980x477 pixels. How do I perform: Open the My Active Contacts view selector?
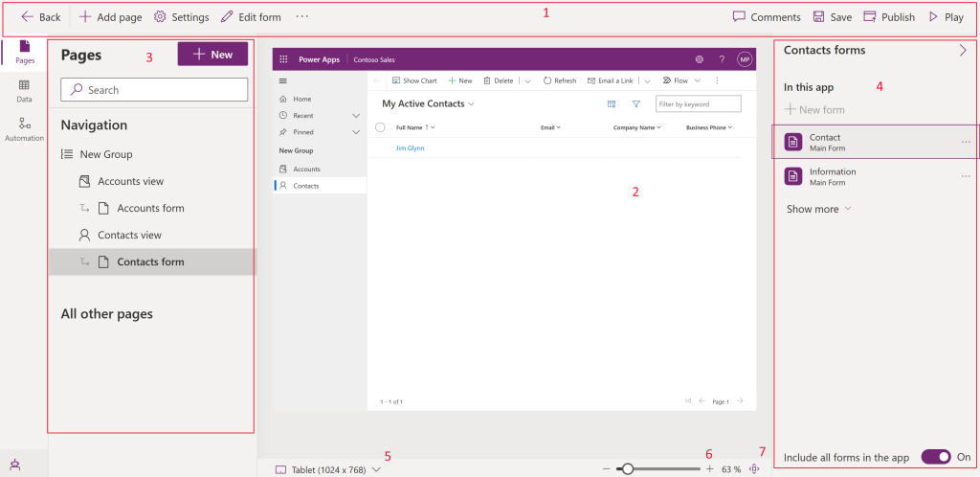(x=428, y=103)
